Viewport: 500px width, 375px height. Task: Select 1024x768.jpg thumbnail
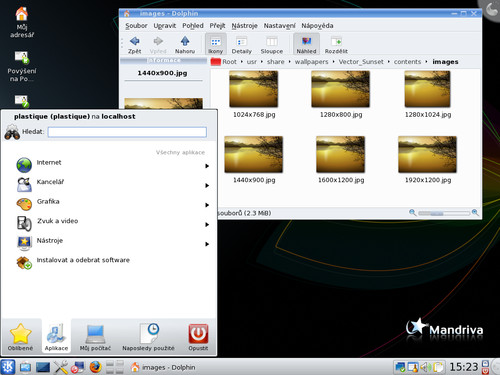tap(253, 89)
